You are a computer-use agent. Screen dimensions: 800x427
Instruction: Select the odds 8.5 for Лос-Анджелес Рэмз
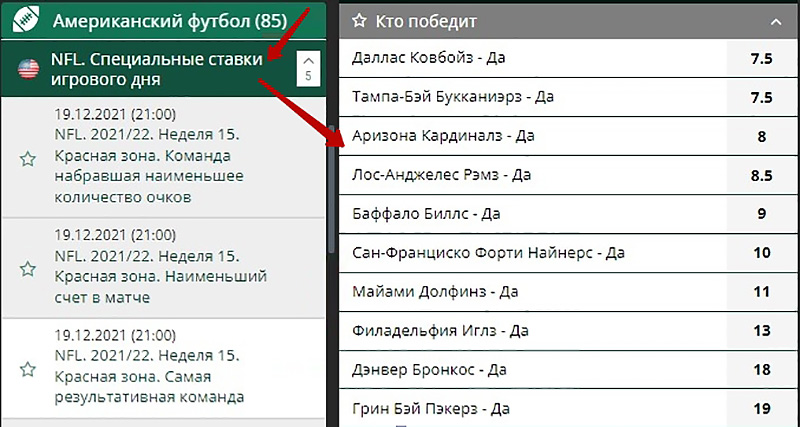(x=762, y=175)
